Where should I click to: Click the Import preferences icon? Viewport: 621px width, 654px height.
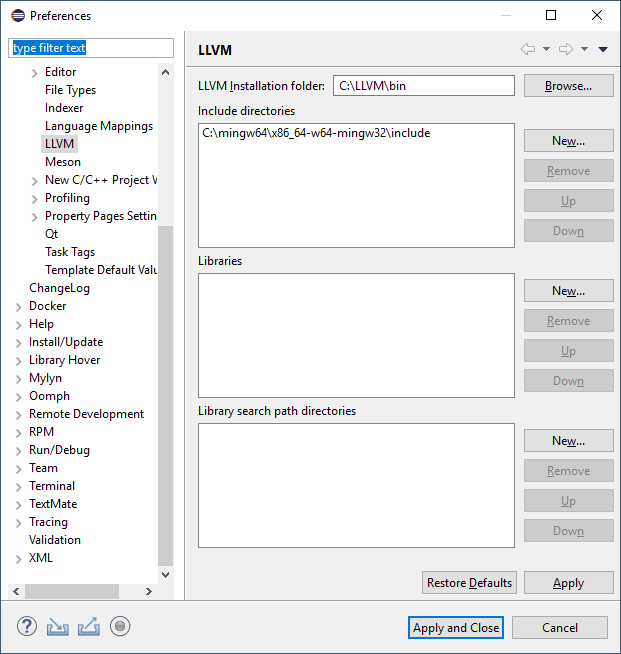pyautogui.click(x=58, y=626)
